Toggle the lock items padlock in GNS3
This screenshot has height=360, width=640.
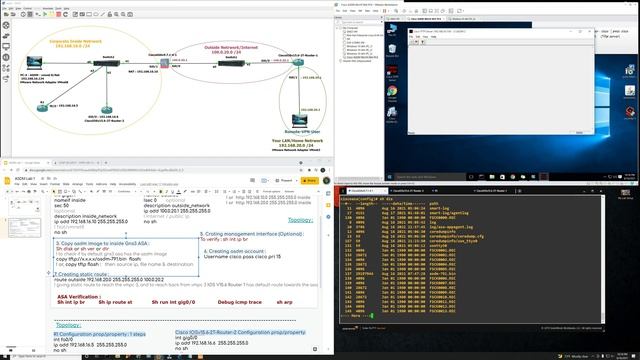pyautogui.click(x=110, y=14)
